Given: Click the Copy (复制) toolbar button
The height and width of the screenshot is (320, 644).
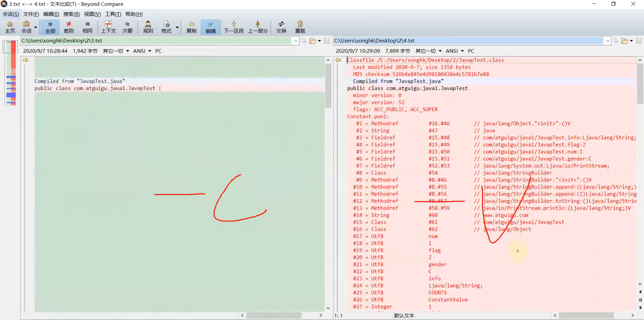Looking at the screenshot, I should tap(191, 27).
